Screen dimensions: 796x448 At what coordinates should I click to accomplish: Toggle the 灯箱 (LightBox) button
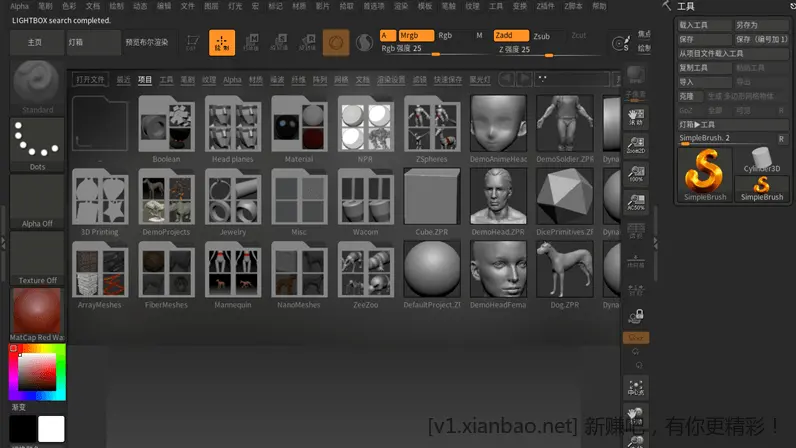[93, 42]
